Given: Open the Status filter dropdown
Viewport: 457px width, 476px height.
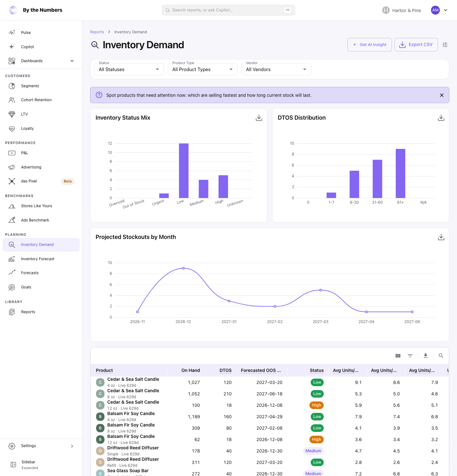Looking at the screenshot, I should tap(129, 69).
